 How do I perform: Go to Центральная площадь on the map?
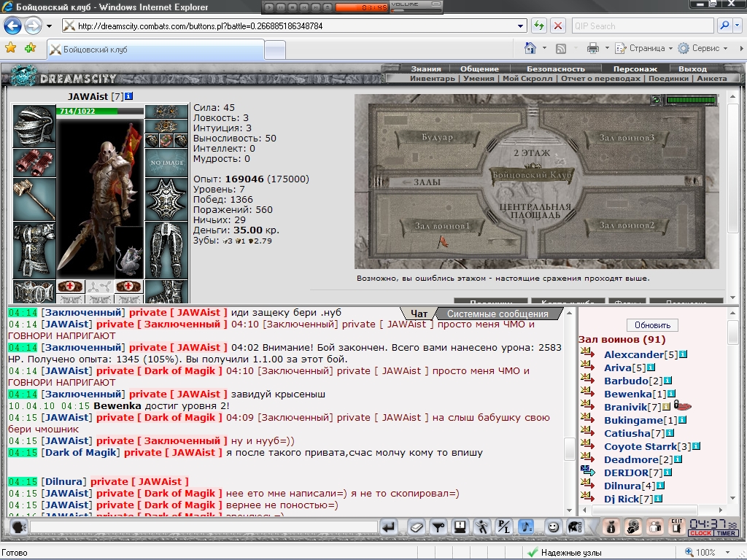(x=535, y=211)
